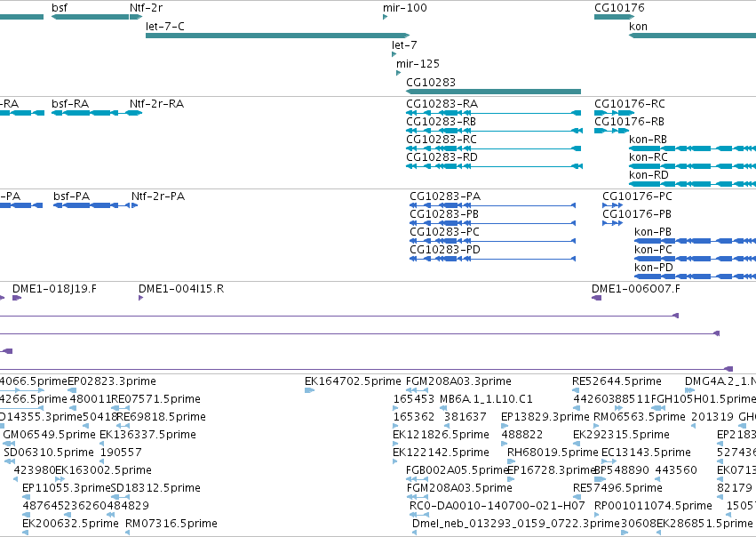Click the bsf-PA protein label

(71, 196)
